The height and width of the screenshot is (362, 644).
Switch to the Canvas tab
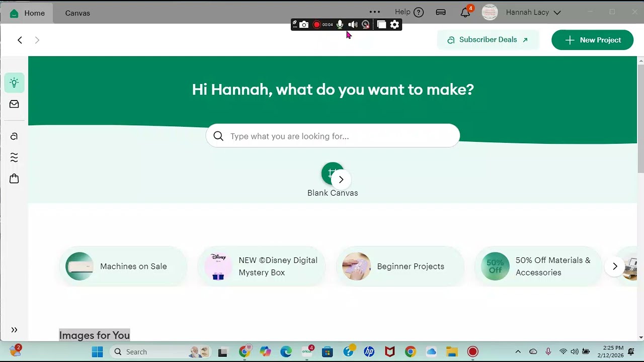click(77, 13)
